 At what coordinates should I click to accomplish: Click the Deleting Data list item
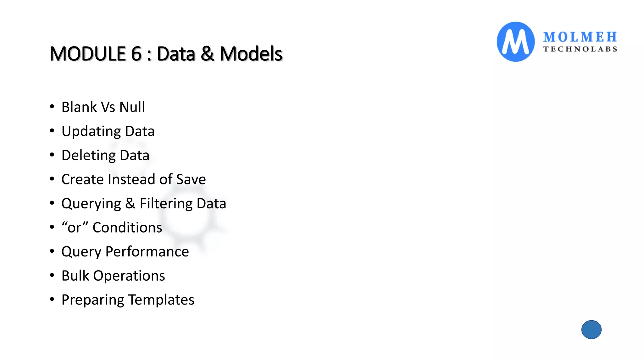(x=105, y=155)
